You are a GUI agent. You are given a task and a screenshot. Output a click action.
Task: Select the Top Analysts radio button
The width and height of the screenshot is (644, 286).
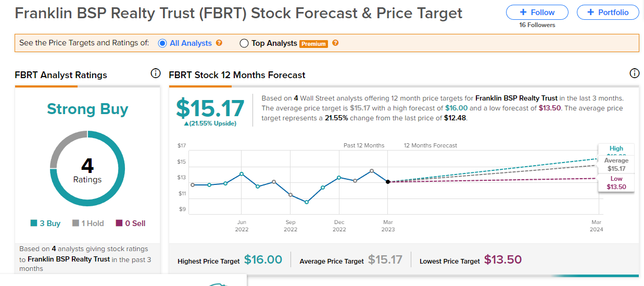[244, 44]
